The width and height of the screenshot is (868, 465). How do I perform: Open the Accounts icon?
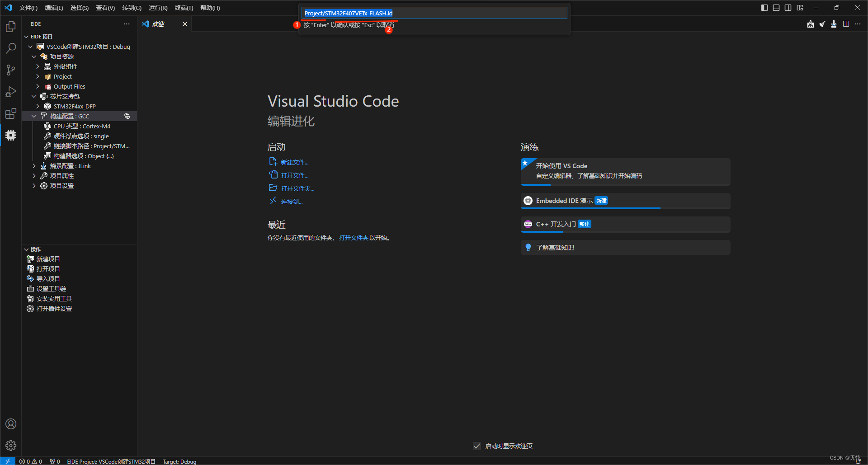coord(11,424)
